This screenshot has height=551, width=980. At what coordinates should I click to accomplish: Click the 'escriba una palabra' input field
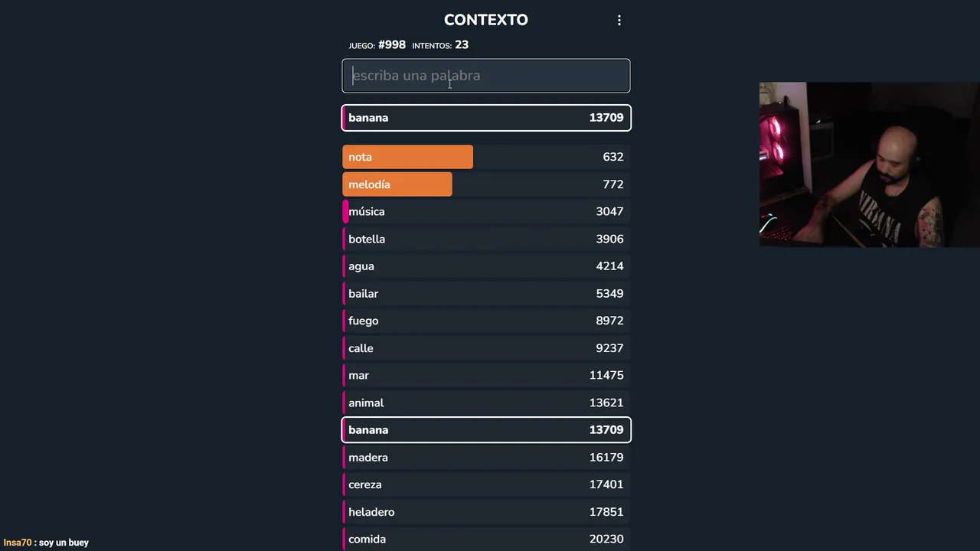[x=485, y=76]
